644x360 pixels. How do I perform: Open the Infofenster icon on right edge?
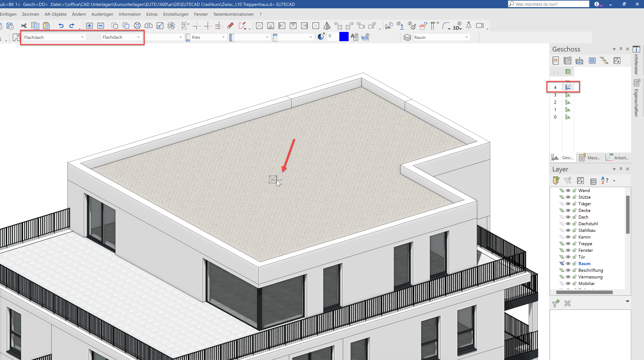tap(636, 49)
